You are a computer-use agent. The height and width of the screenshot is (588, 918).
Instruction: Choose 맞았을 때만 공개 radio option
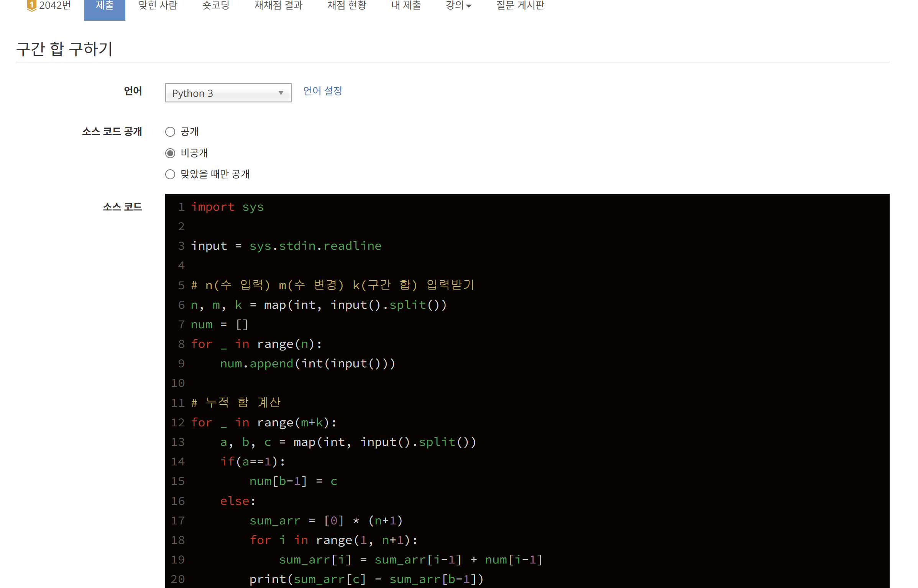[x=170, y=174]
